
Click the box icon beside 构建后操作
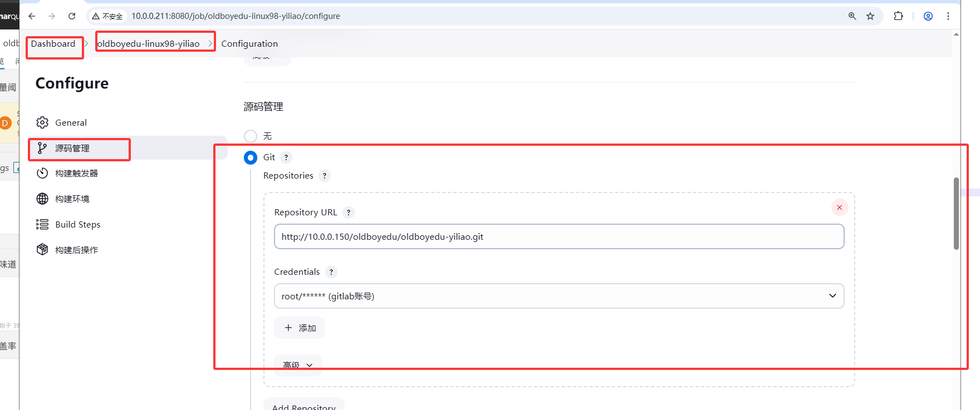(x=42, y=249)
